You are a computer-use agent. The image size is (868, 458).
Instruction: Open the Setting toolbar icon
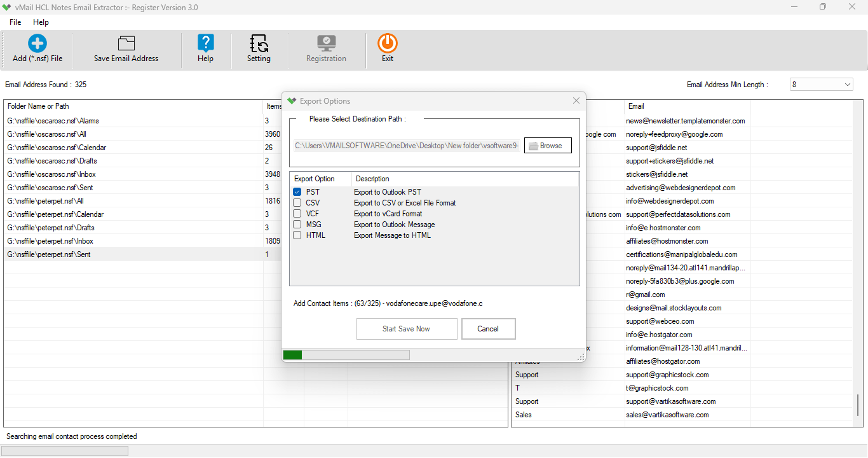click(259, 43)
